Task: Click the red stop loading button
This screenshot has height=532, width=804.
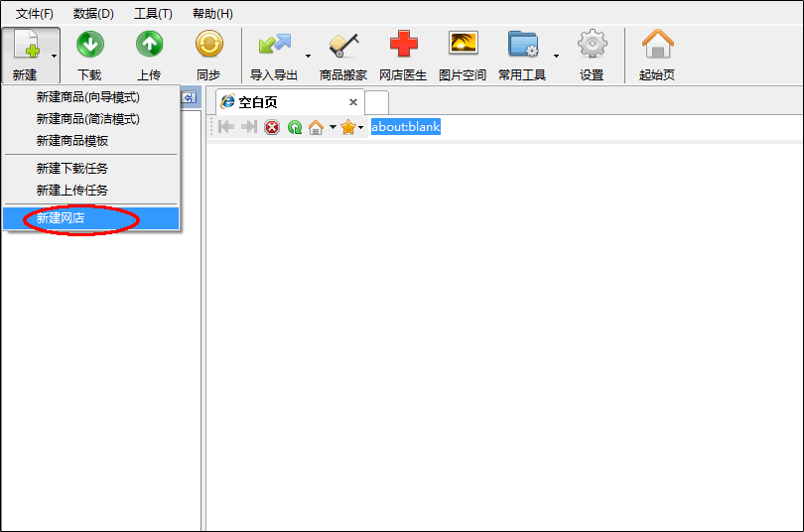Action: coord(272,127)
